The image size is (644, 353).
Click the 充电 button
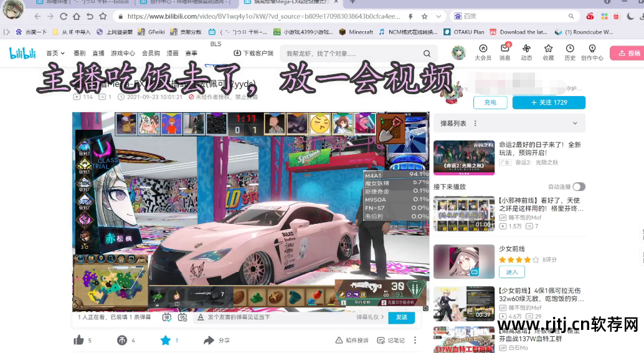point(490,102)
